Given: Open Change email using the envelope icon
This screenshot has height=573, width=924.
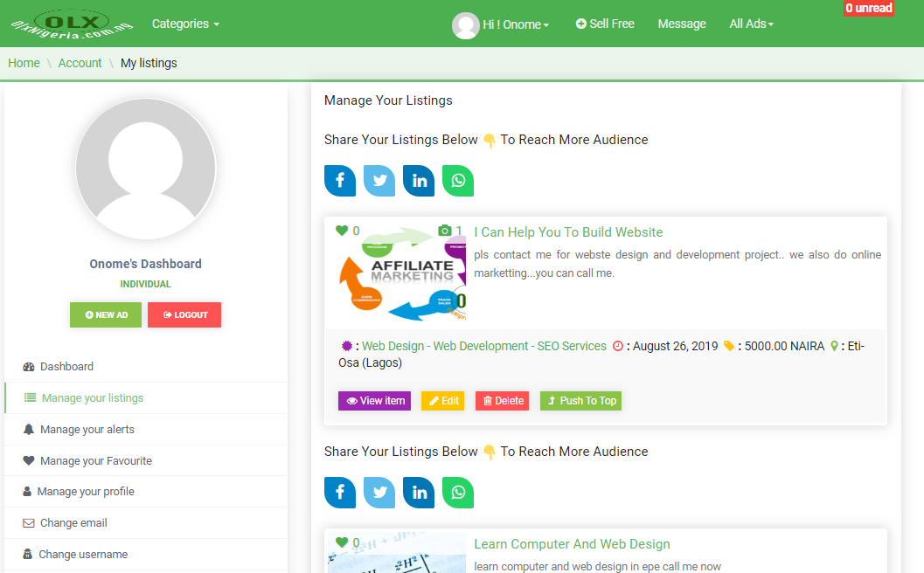Looking at the screenshot, I should pos(29,521).
